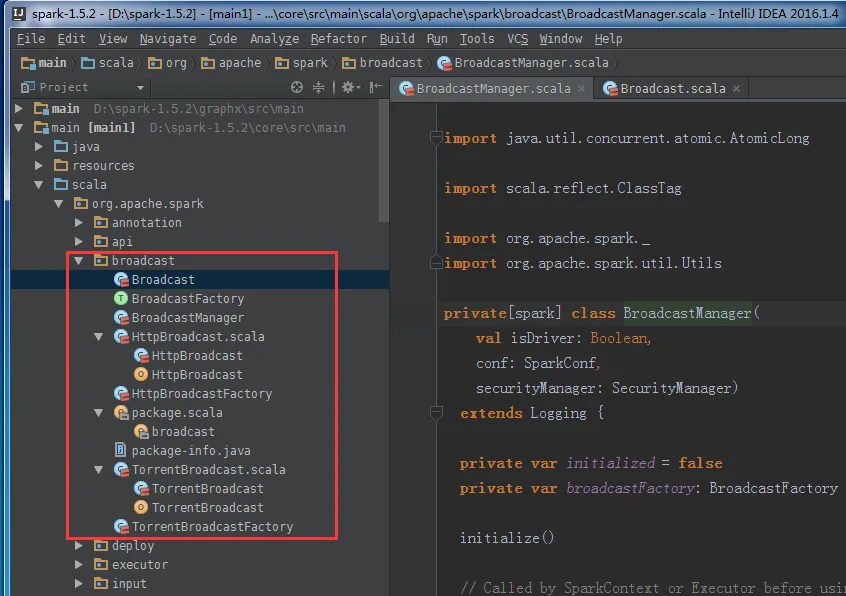Expand the api package

click(x=79, y=241)
